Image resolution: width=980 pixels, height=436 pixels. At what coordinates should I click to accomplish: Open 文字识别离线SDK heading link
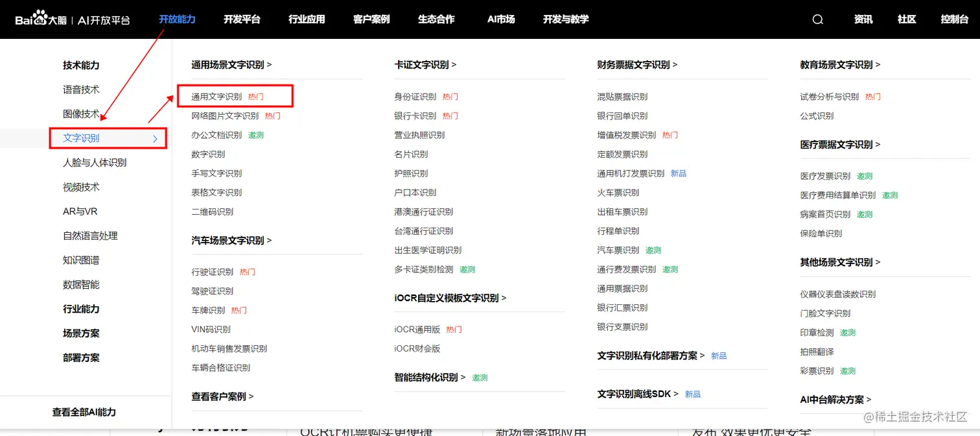(x=638, y=394)
